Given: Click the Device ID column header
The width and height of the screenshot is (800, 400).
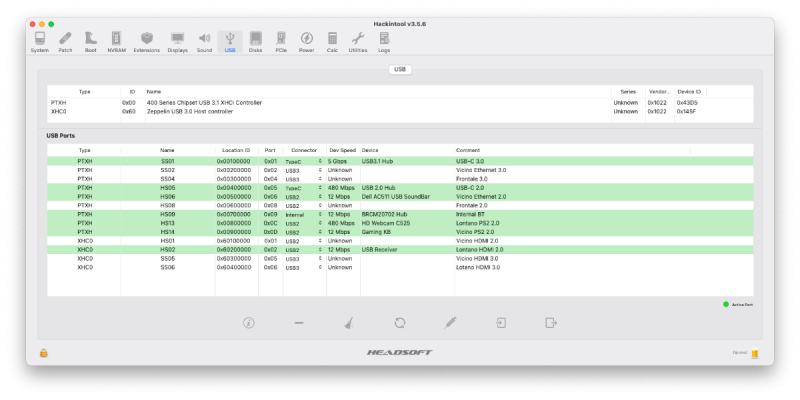Looking at the screenshot, I should click(690, 92).
